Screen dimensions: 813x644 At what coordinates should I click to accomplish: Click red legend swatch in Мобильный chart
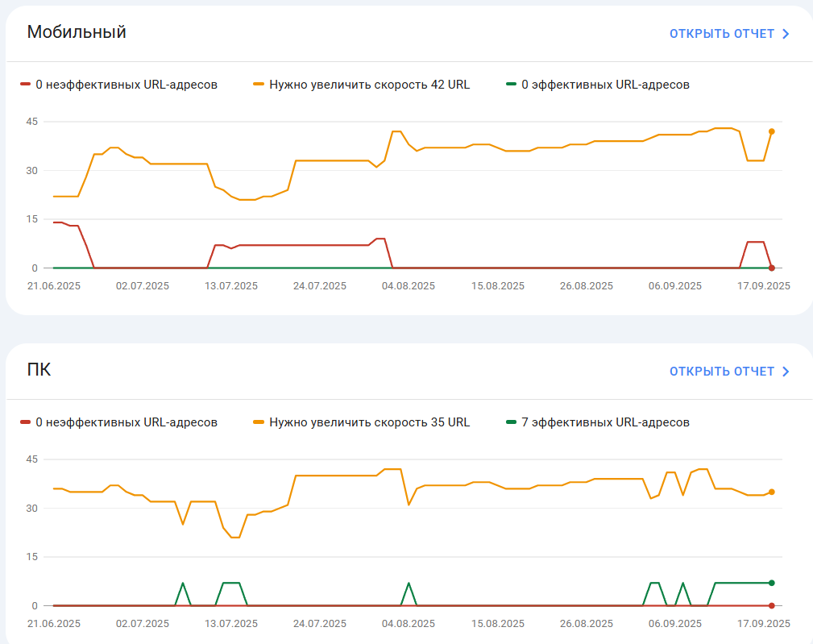point(26,84)
